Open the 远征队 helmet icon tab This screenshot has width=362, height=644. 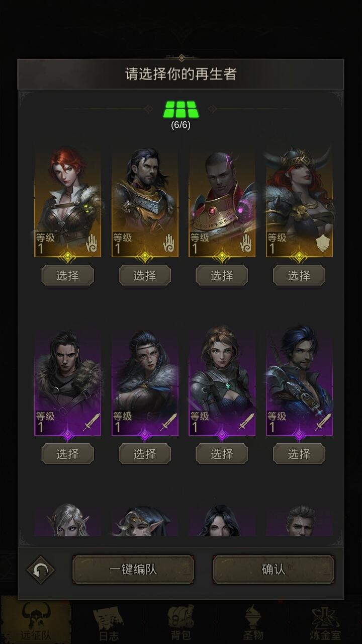click(36, 620)
